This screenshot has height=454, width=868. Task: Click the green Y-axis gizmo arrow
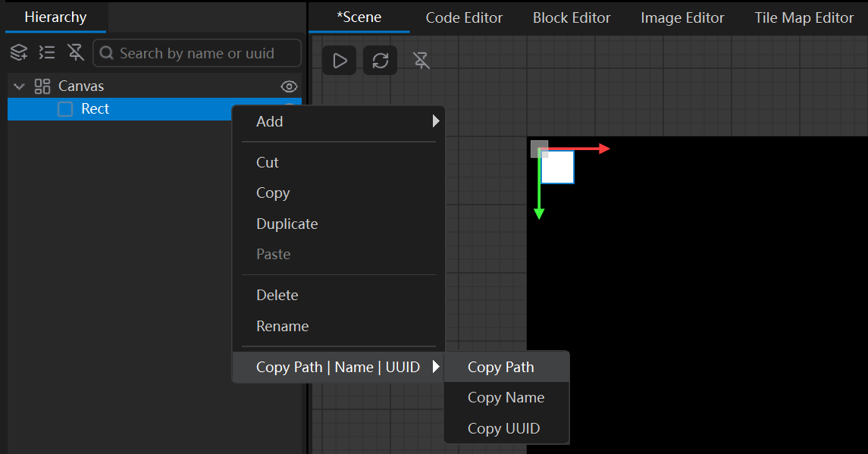(539, 189)
